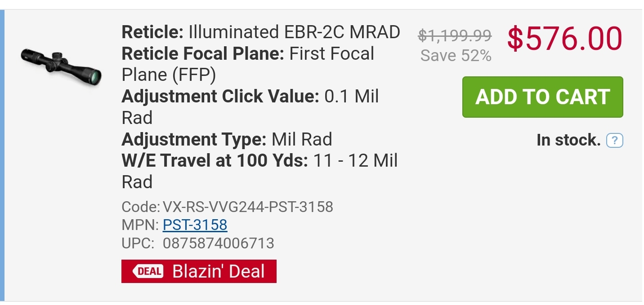Image resolution: width=644 pixels, height=305 pixels.
Task: Open the stock help question mark icon
Action: [615, 141]
